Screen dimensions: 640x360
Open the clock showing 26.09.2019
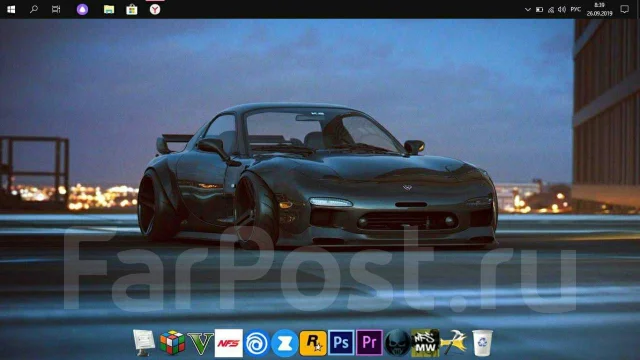599,9
